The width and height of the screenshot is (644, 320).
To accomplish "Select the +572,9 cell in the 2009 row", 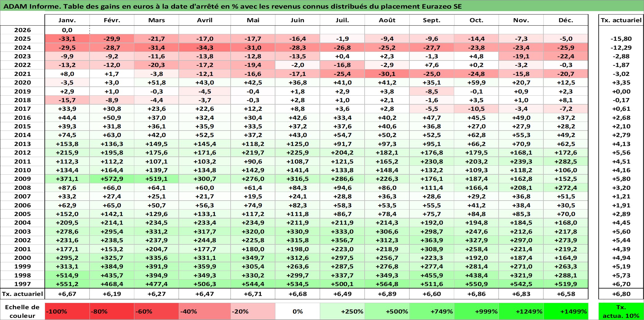I will (112, 179).
